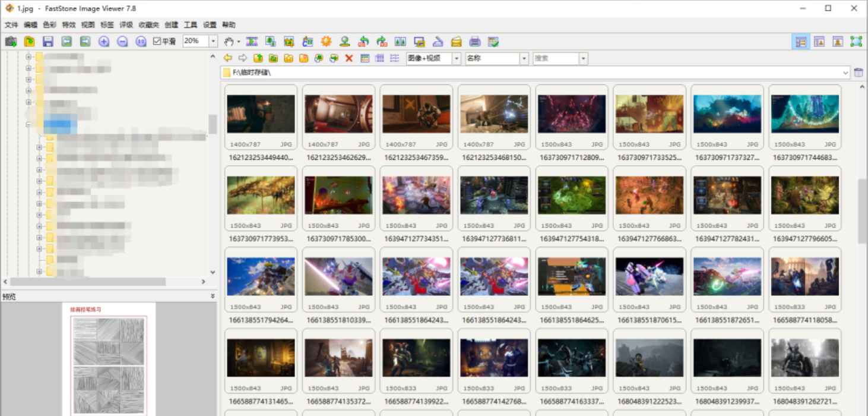The height and width of the screenshot is (416, 868).
Task: Click the Print icon on the toolbar
Action: [x=474, y=41]
